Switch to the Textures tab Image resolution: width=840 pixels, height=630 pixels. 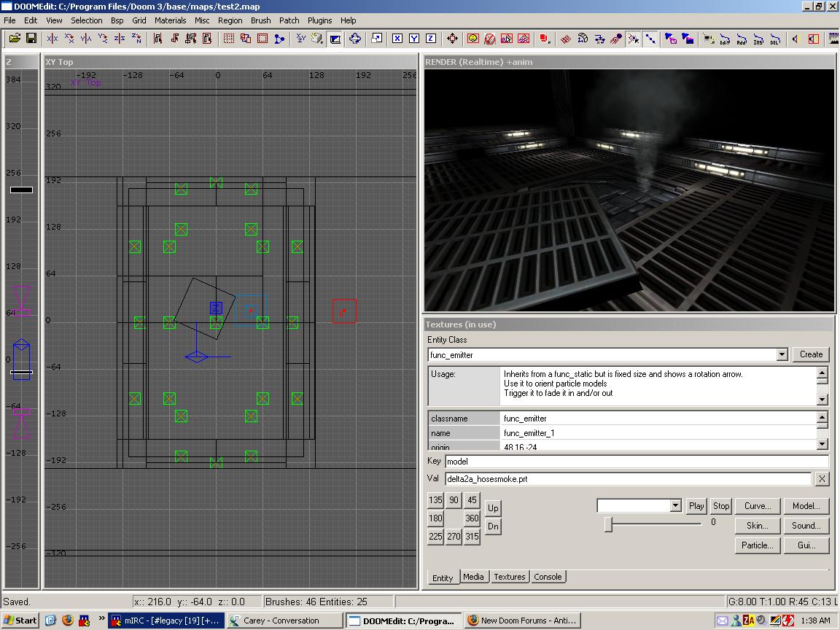(510, 577)
